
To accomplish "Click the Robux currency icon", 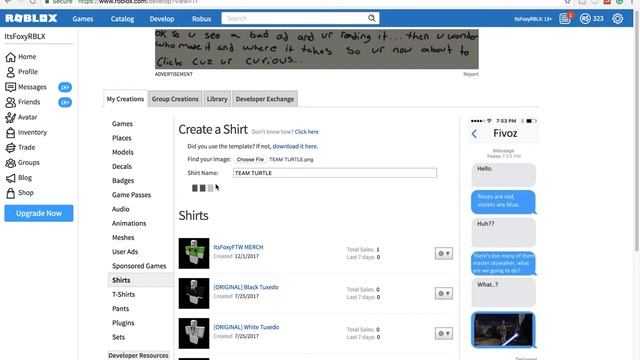I will pyautogui.click(x=585, y=18).
